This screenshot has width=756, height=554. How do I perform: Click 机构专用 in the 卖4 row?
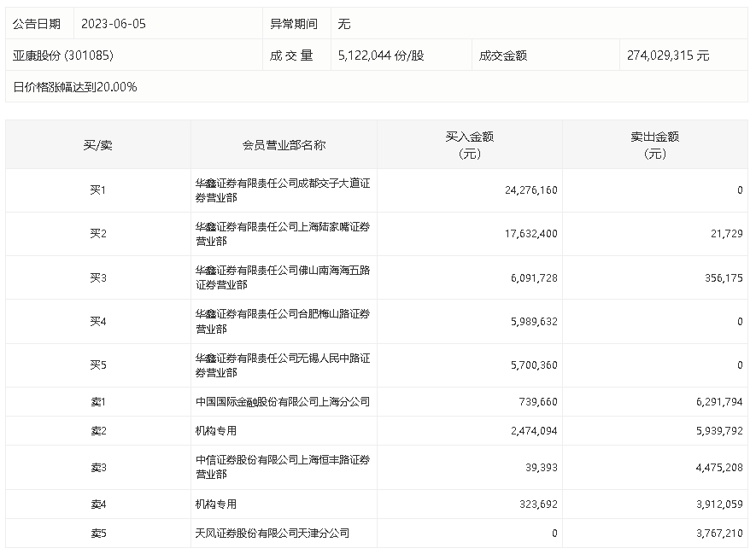tap(216, 504)
